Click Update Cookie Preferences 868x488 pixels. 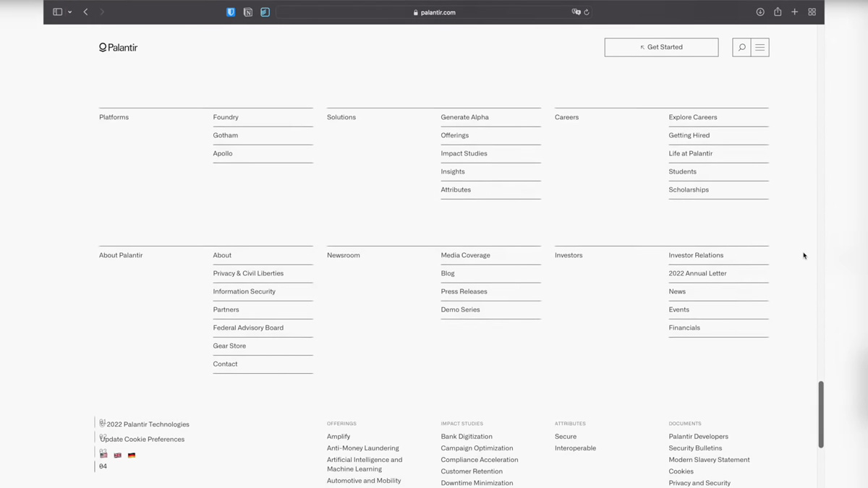pyautogui.click(x=142, y=439)
